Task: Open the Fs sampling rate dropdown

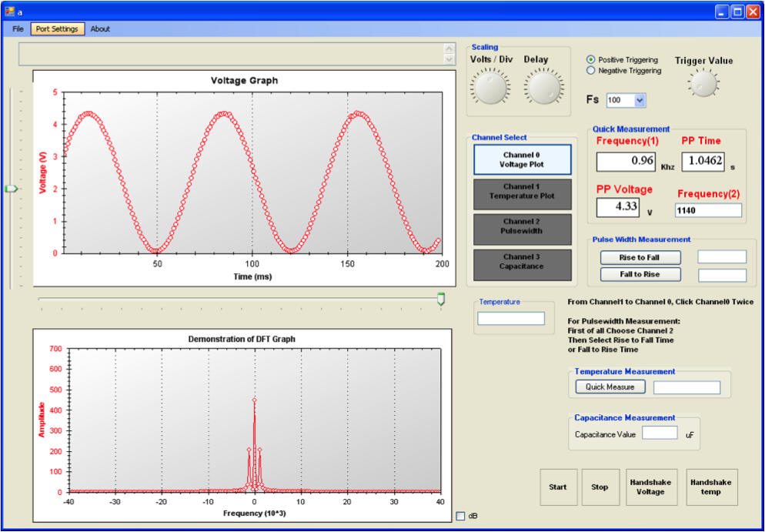Action: coord(640,101)
